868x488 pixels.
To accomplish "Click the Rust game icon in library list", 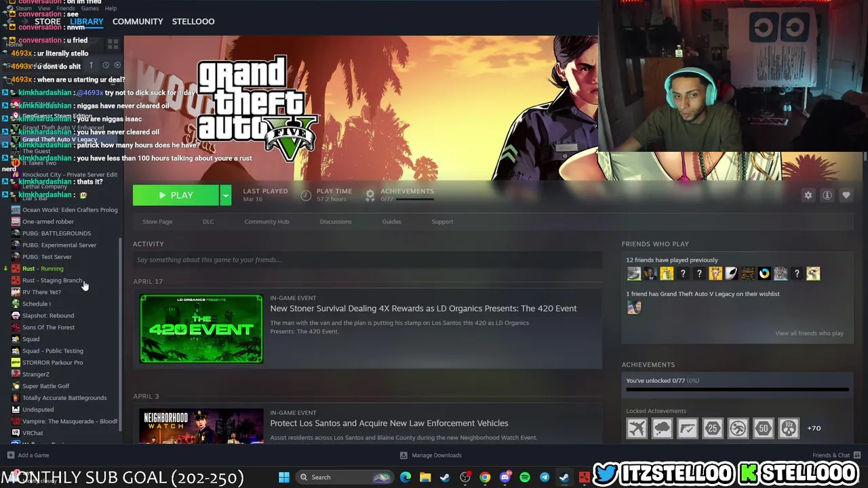I will [16, 268].
